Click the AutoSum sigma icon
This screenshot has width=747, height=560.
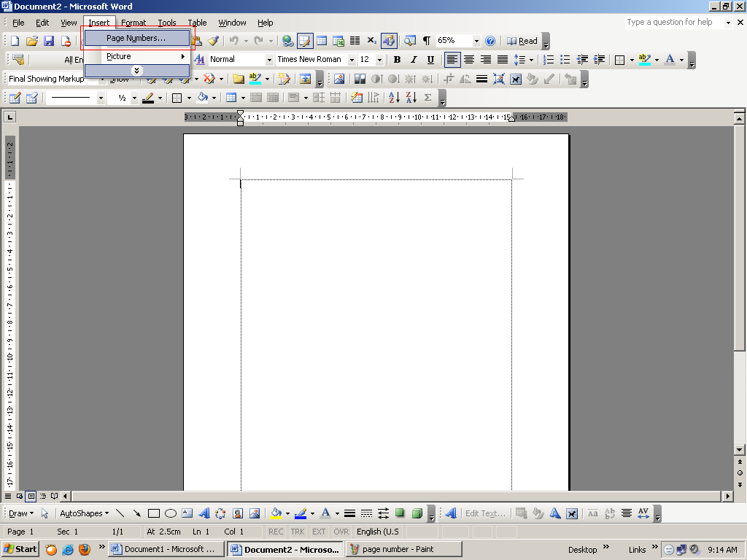427,98
